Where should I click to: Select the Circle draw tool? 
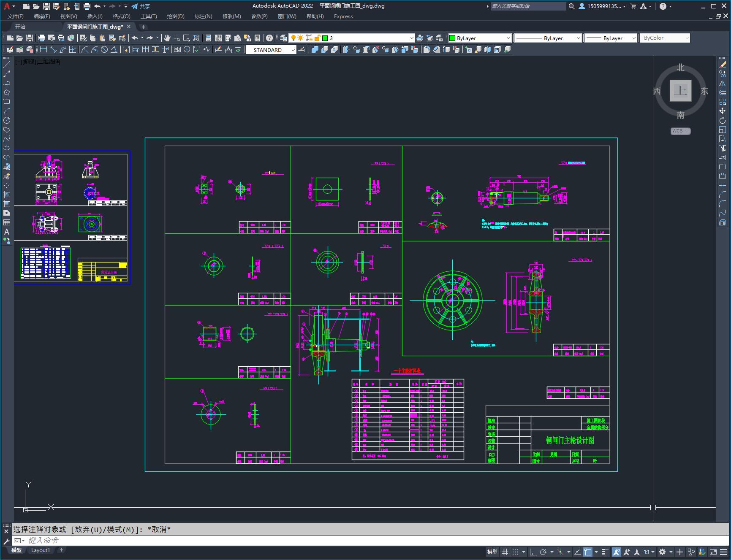click(x=7, y=120)
